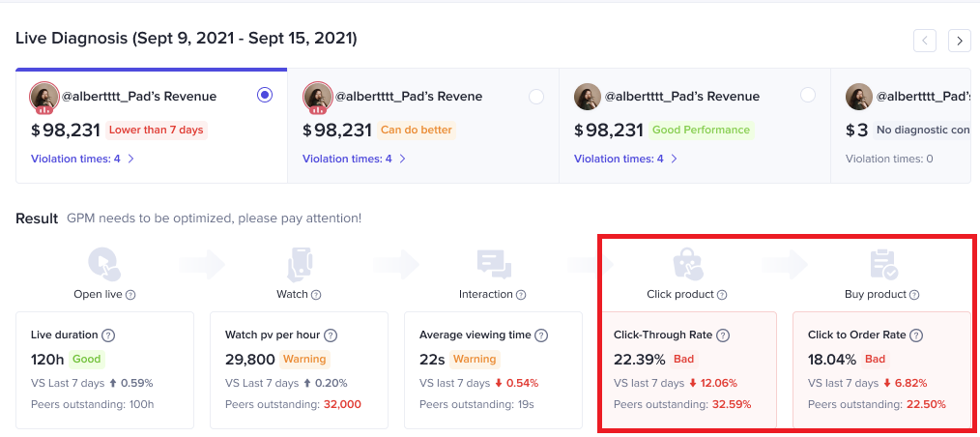
Task: Click the Watch stage phone icon
Action: click(x=299, y=264)
